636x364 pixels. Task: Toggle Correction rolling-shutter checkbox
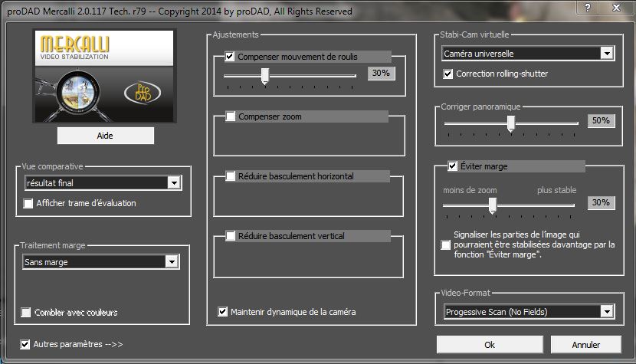[x=447, y=74]
